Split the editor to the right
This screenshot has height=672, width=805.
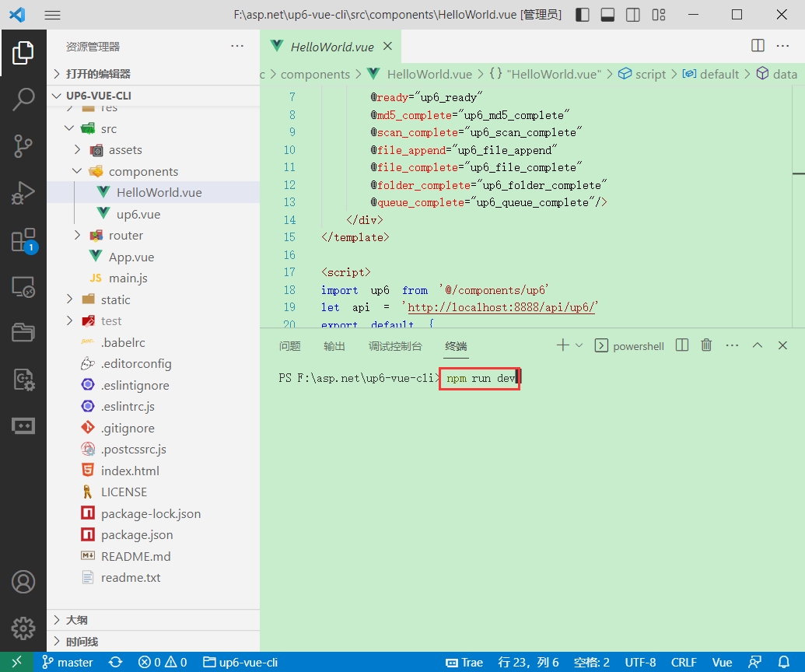758,46
